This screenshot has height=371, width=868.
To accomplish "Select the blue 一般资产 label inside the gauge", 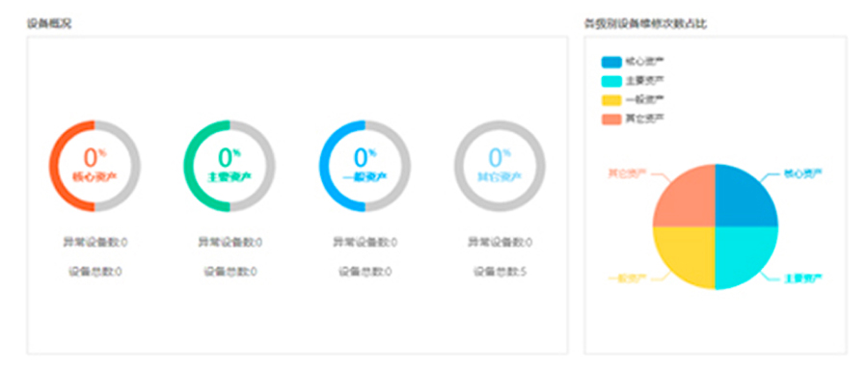I will [365, 177].
